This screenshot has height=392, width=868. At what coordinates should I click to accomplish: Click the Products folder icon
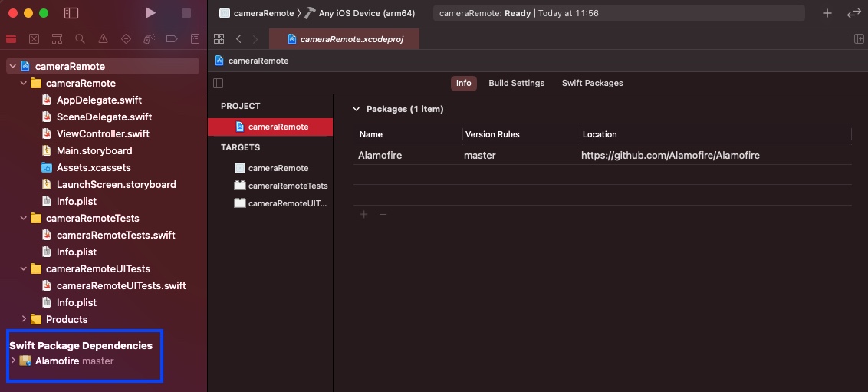click(36, 319)
